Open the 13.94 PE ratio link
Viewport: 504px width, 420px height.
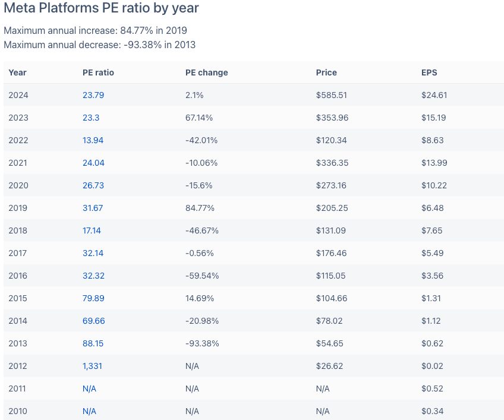tap(93, 140)
